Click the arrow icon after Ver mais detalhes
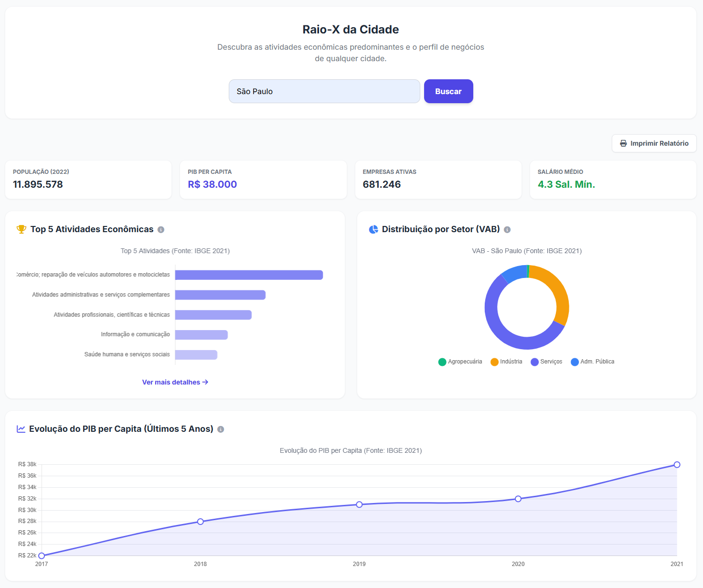The width and height of the screenshot is (703, 588). pos(205,382)
